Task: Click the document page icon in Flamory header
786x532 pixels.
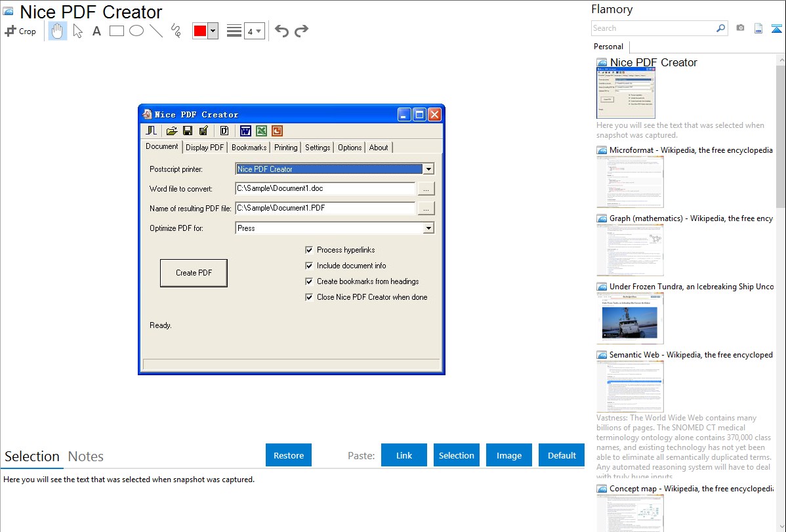Action: 758,28
